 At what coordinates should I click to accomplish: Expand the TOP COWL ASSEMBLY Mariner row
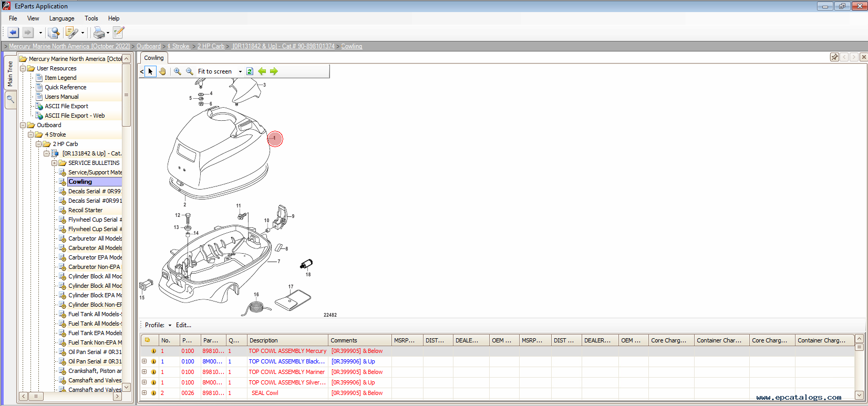tap(144, 372)
